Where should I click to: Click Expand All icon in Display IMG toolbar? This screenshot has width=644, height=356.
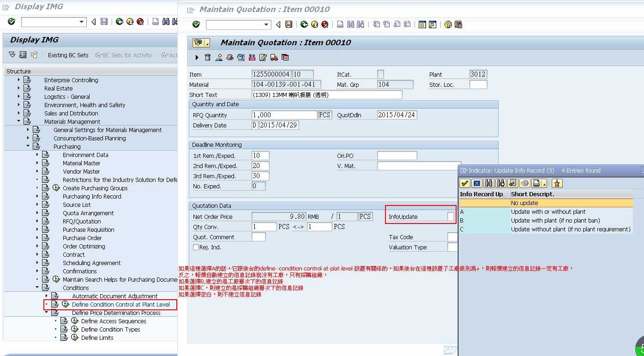tap(12, 55)
